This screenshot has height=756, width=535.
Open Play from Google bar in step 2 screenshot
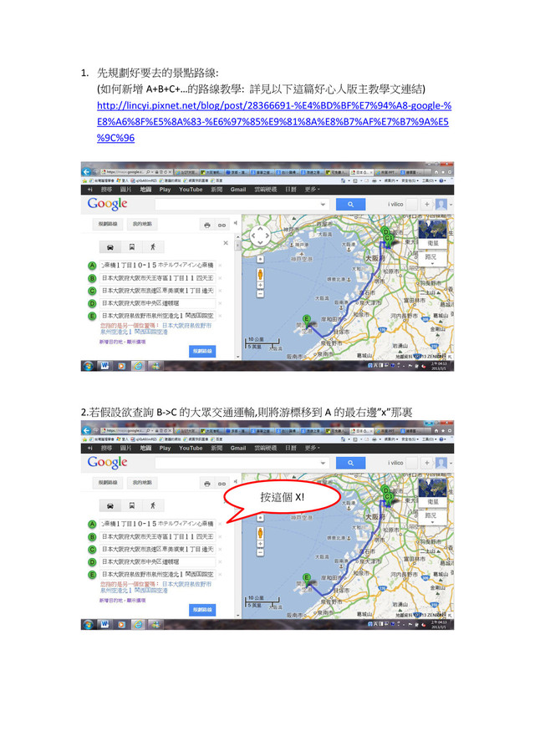(165, 448)
